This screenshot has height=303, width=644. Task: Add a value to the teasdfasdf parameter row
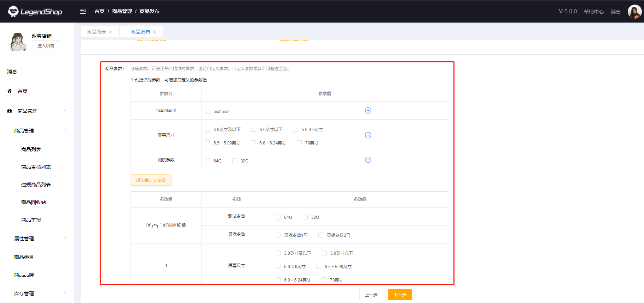tap(368, 111)
